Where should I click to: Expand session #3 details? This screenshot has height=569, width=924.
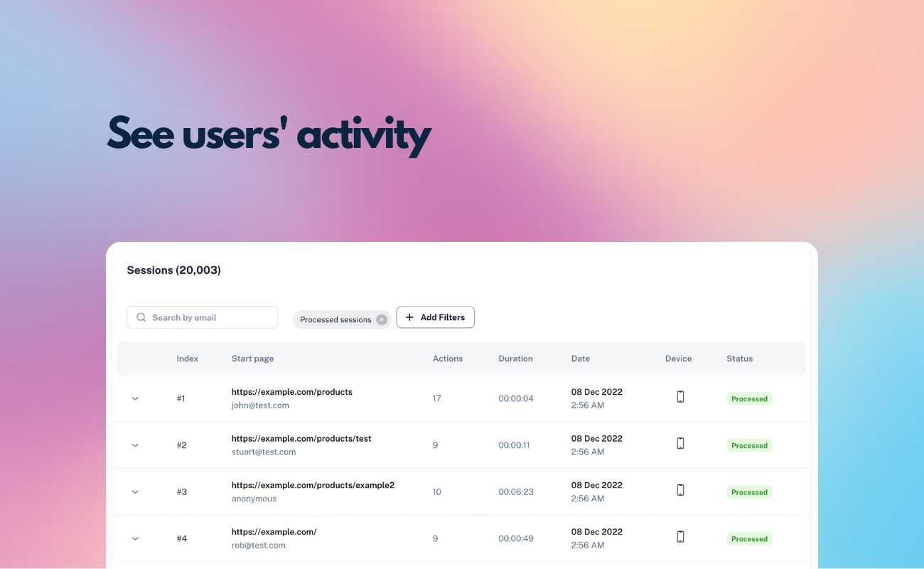[135, 491]
